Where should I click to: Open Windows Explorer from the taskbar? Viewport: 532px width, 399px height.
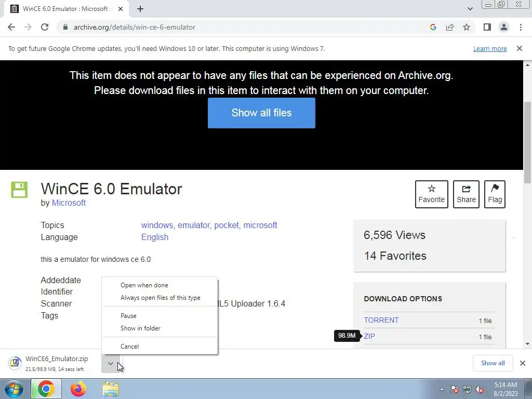tap(111, 389)
